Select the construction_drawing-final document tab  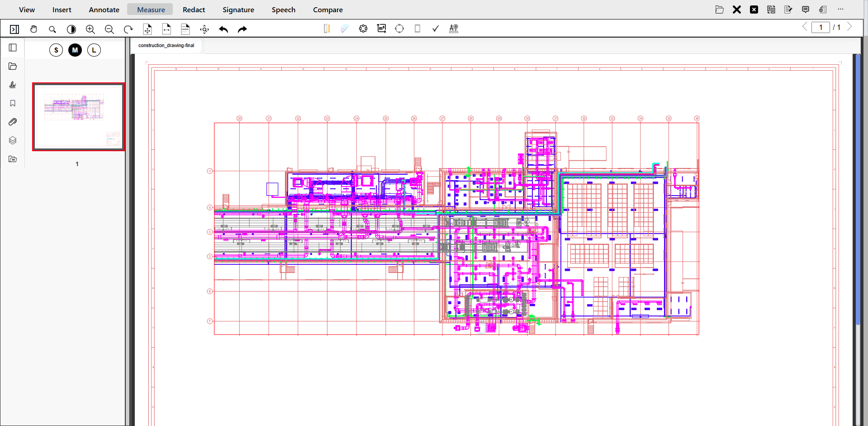coord(166,45)
